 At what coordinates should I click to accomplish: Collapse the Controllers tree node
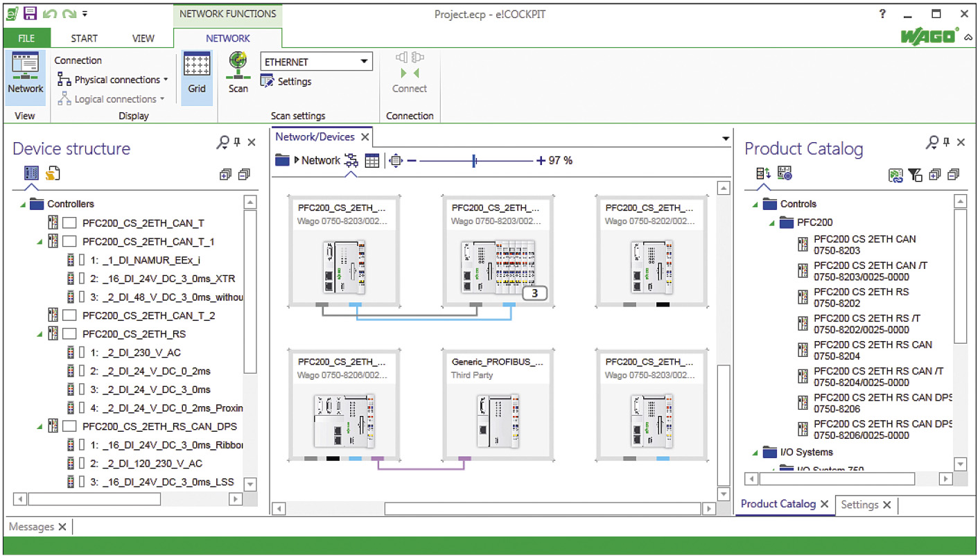point(22,204)
